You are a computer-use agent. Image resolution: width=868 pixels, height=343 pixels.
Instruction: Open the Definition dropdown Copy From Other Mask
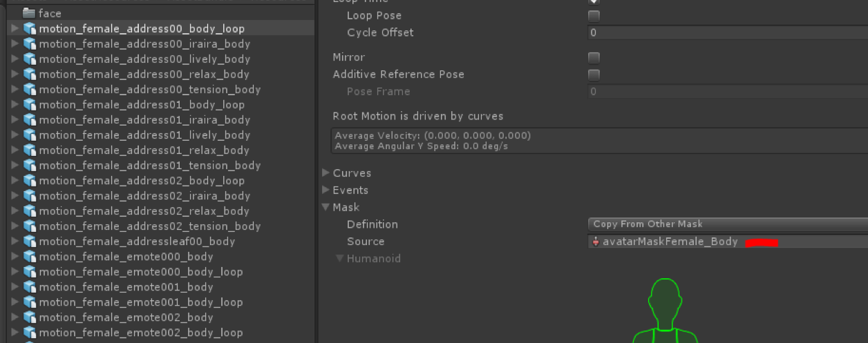pos(727,224)
